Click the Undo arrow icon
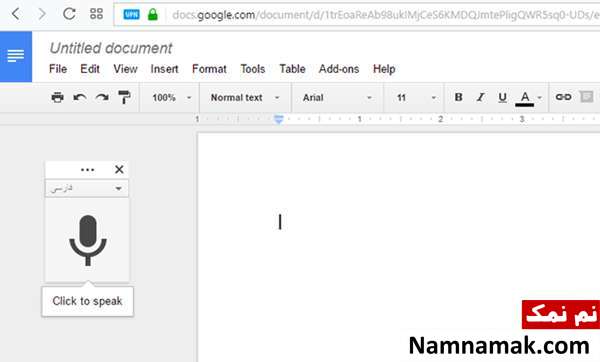Viewport: 600px width, 362px height. point(80,98)
